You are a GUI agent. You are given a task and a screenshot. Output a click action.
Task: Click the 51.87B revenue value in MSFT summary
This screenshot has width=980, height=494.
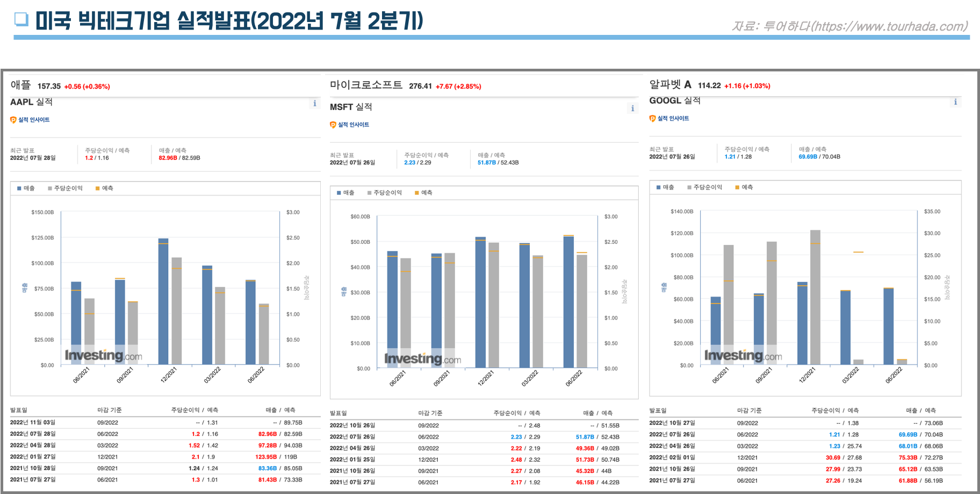[487, 163]
